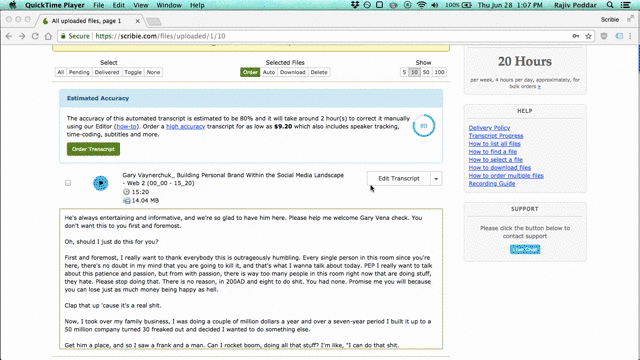Open the View menu
This screenshot has width=640, height=360.
pos(140,5)
